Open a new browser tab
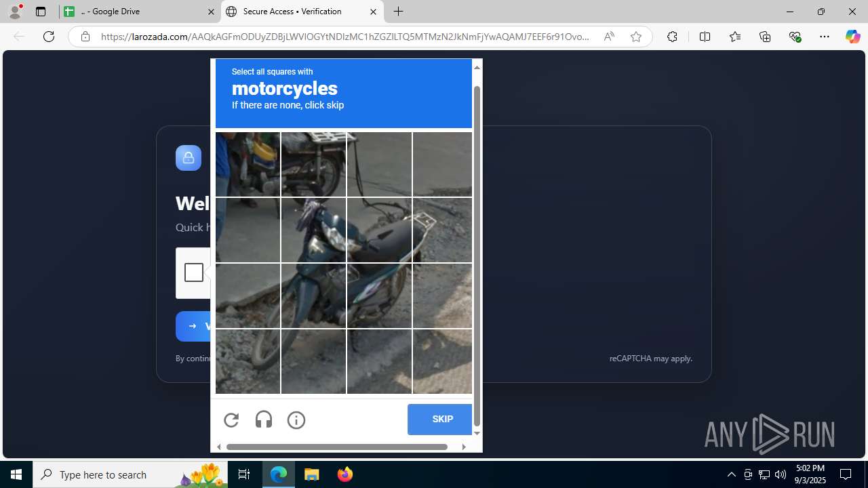The height and width of the screenshot is (488, 868). pos(399,12)
